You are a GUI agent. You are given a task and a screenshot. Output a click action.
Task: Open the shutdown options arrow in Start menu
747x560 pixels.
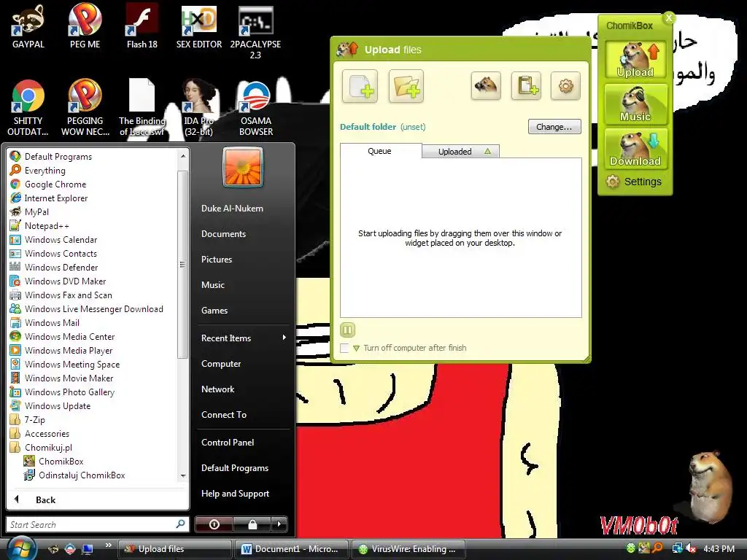(x=279, y=524)
